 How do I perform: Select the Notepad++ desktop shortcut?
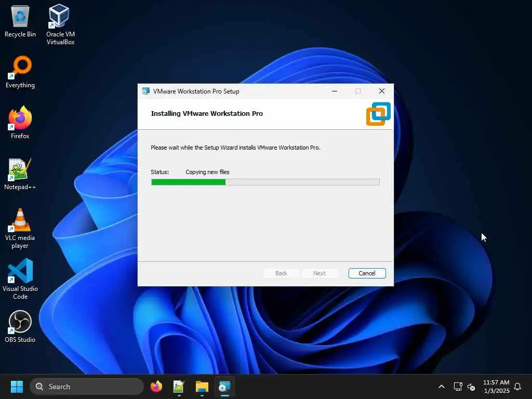[x=20, y=174]
